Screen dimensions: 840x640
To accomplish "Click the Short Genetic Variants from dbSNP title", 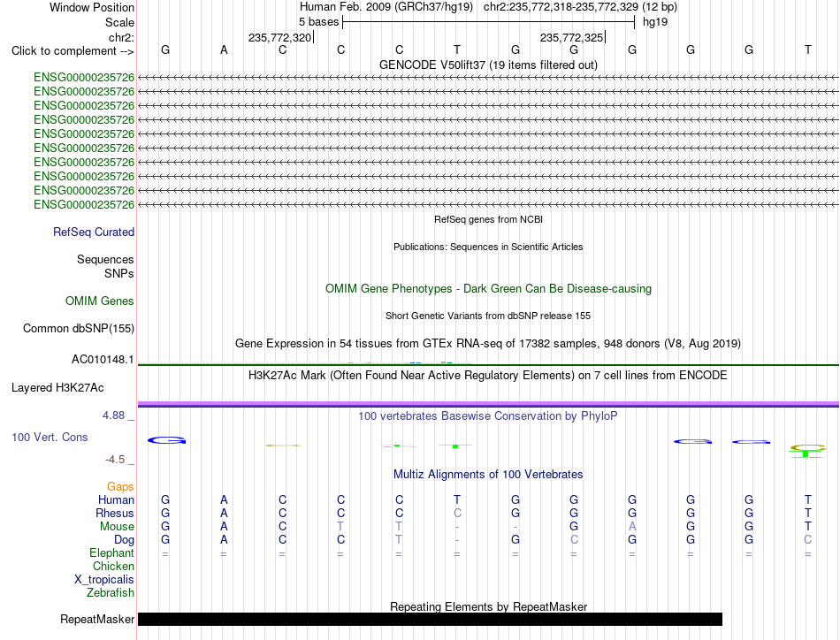I will tap(487, 316).
